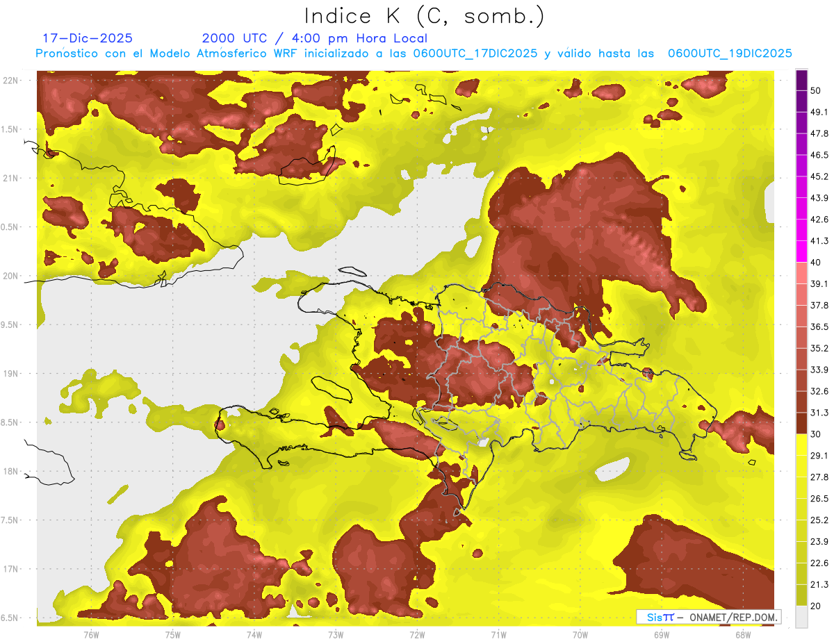The height and width of the screenshot is (644, 834).
Task: Select the date text "17-Dic-2025"
Action: [x=88, y=38]
